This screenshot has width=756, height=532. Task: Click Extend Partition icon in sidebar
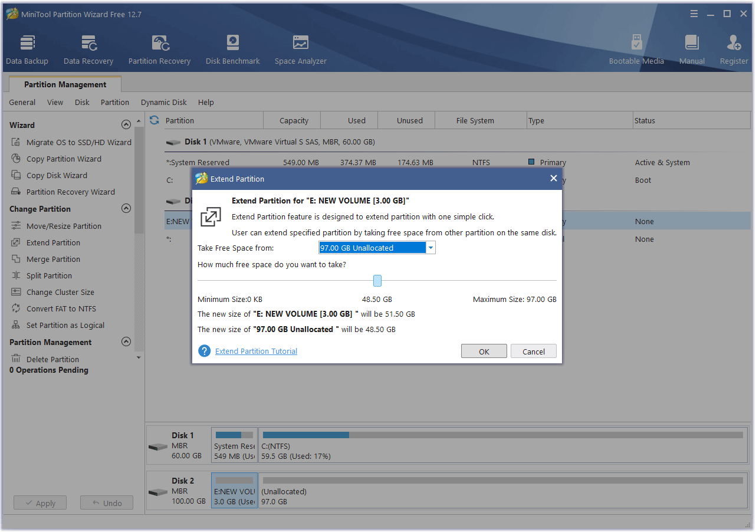pos(16,242)
